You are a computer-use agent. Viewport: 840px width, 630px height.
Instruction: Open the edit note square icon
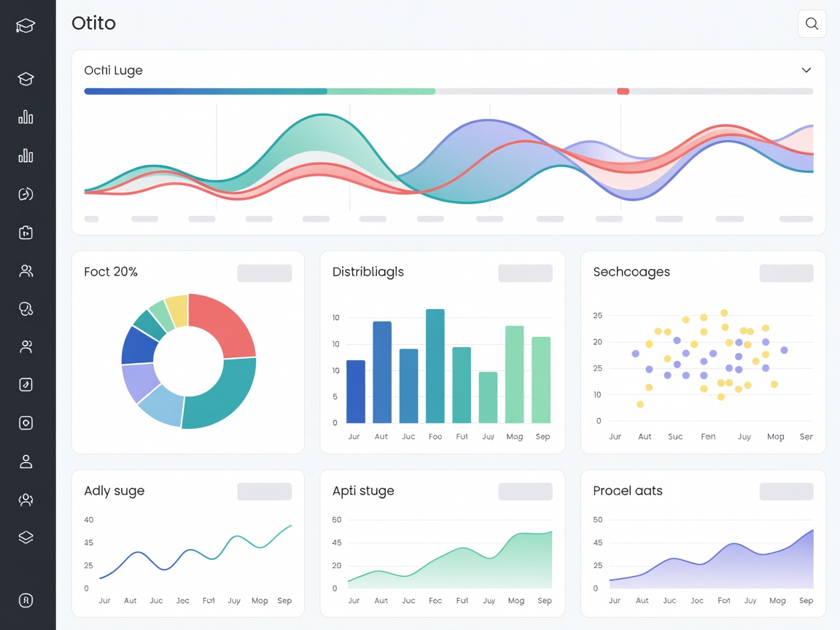click(26, 385)
